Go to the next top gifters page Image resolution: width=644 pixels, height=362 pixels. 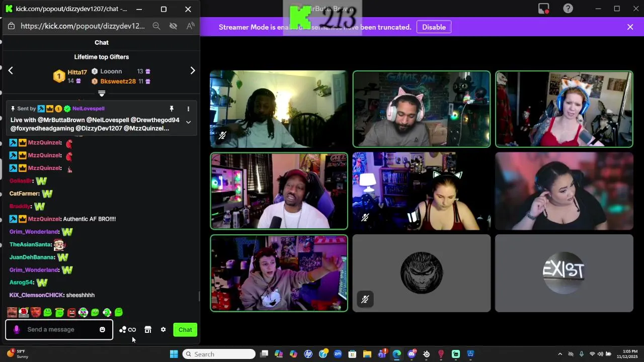coord(192,71)
